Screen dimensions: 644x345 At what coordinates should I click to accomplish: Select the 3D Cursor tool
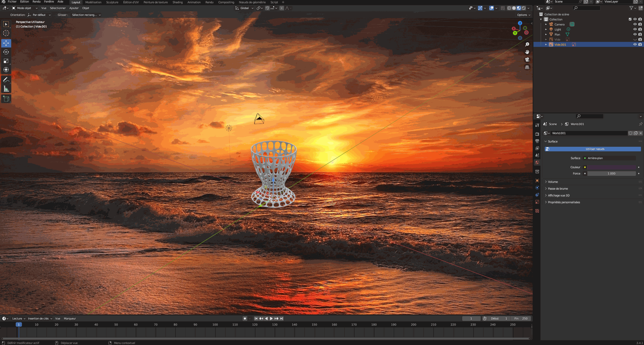[x=6, y=33]
